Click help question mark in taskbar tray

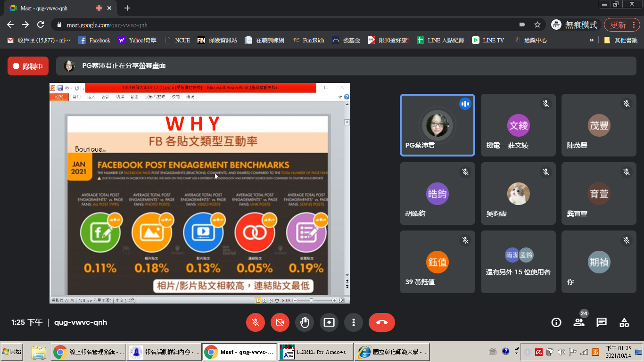pos(505,352)
